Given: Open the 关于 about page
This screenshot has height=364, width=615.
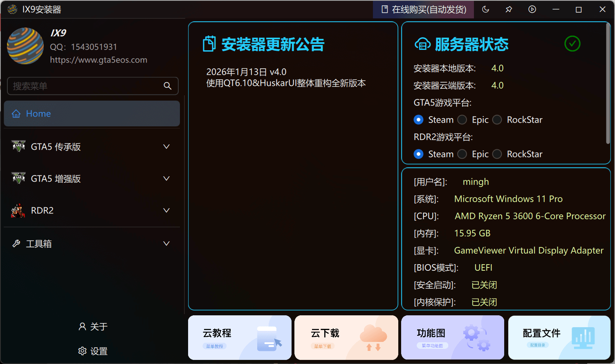Looking at the screenshot, I should coord(92,326).
